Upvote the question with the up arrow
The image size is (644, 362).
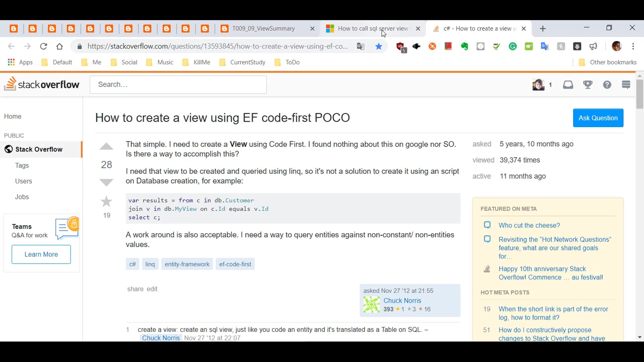coord(106,147)
